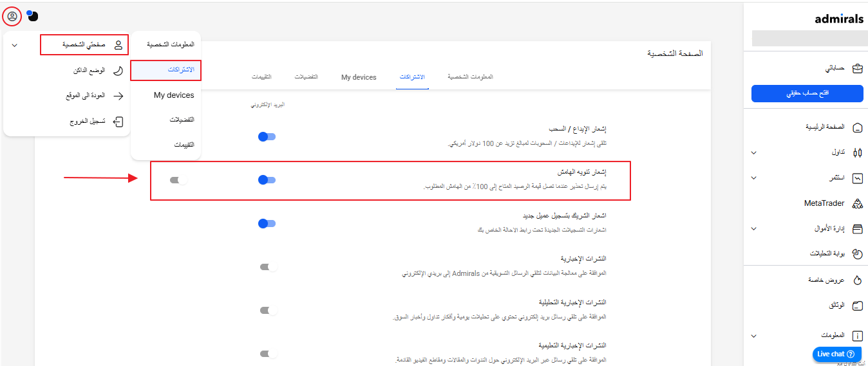Image resolution: width=868 pixels, height=366 pixels.
Task: Click the افتح حساب حقيقي button
Action: tap(807, 94)
